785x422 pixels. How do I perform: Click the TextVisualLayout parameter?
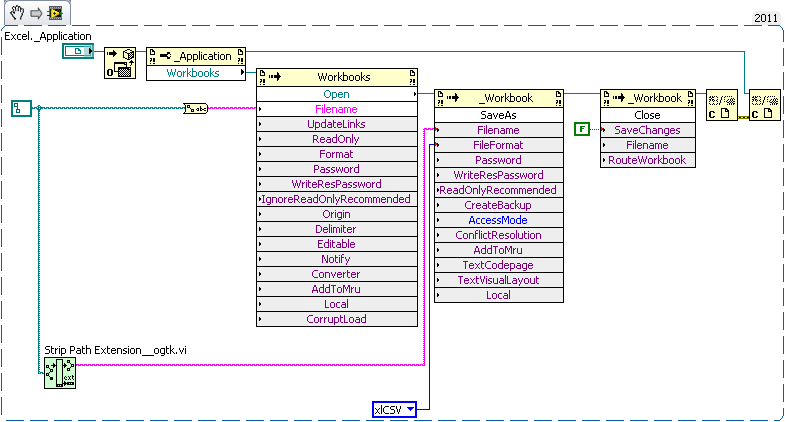(499, 280)
